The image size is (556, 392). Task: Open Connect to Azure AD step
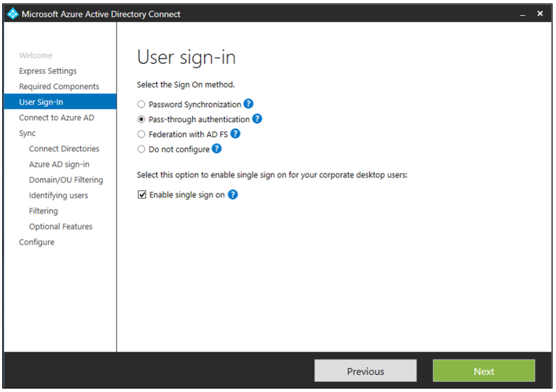pyautogui.click(x=57, y=118)
